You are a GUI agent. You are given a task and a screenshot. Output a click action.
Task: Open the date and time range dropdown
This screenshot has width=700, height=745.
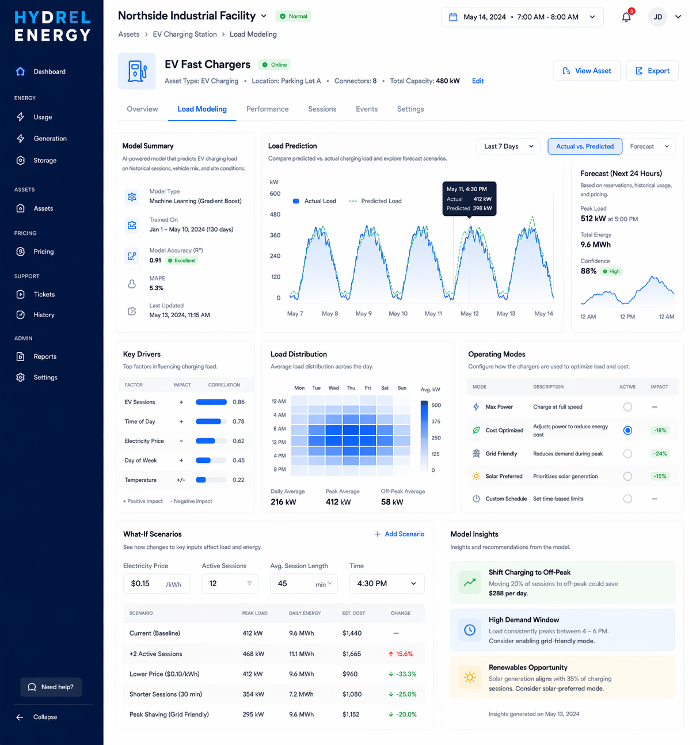[x=522, y=17]
